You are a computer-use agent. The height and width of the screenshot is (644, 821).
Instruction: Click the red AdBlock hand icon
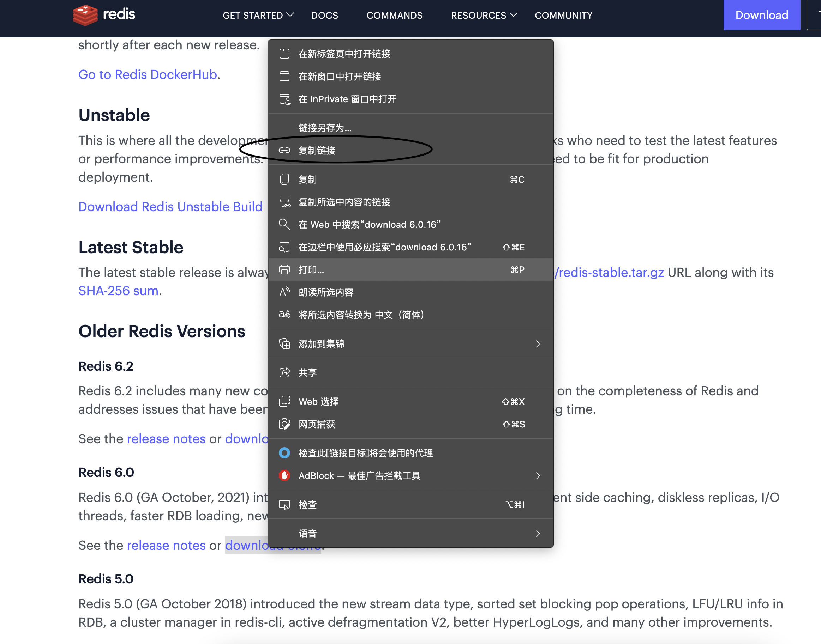284,475
